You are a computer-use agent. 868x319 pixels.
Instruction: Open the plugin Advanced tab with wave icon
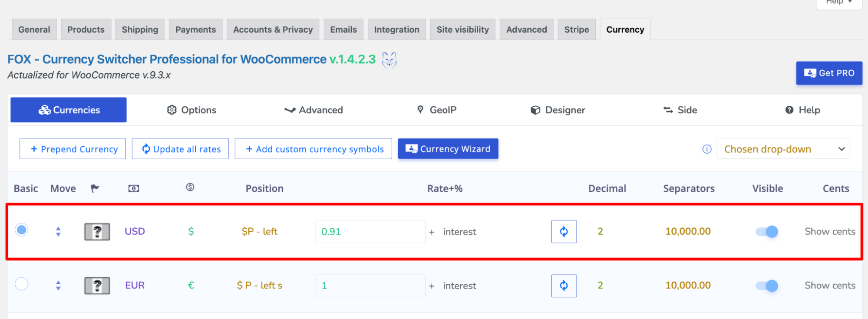coord(314,110)
